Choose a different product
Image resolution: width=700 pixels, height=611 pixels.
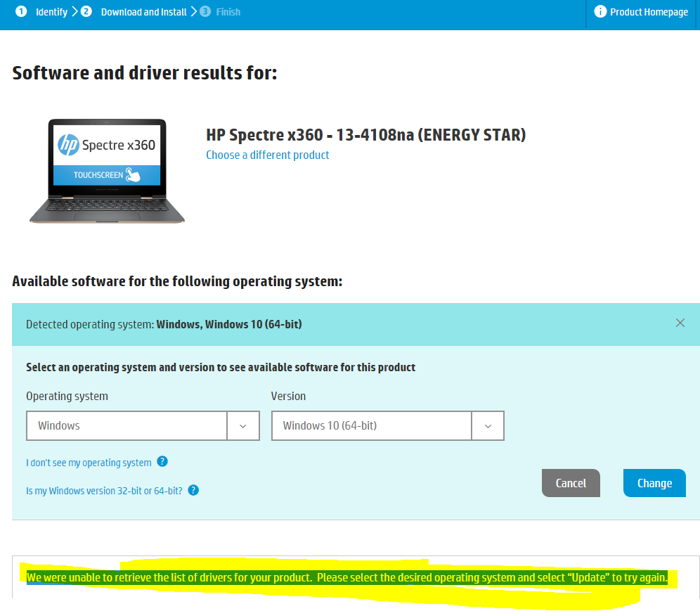267,155
